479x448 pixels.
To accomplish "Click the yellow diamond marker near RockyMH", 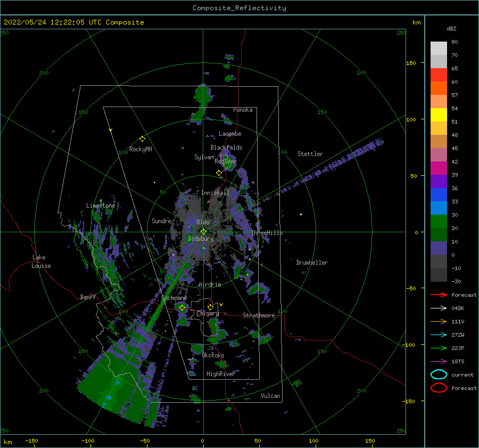I will tap(142, 139).
